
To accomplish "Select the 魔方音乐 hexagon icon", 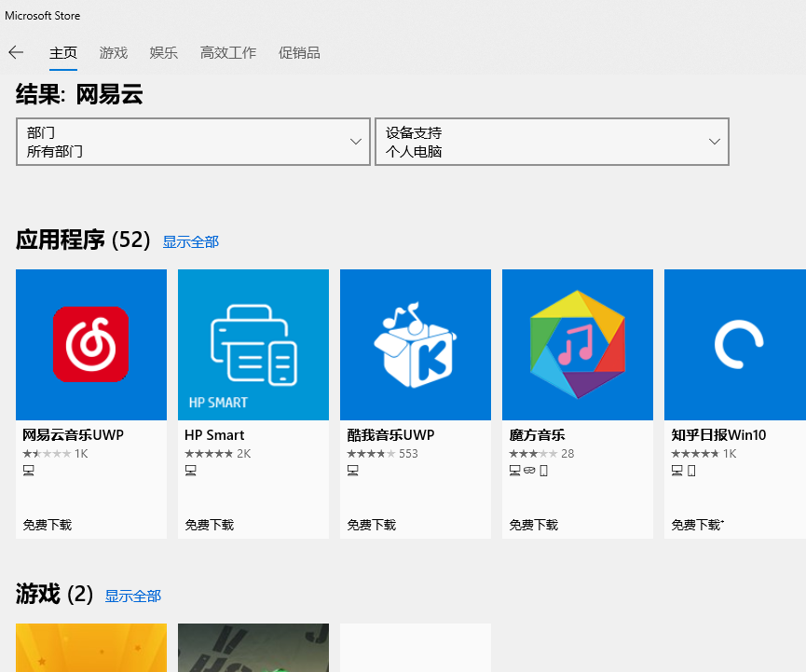I will pyautogui.click(x=577, y=344).
